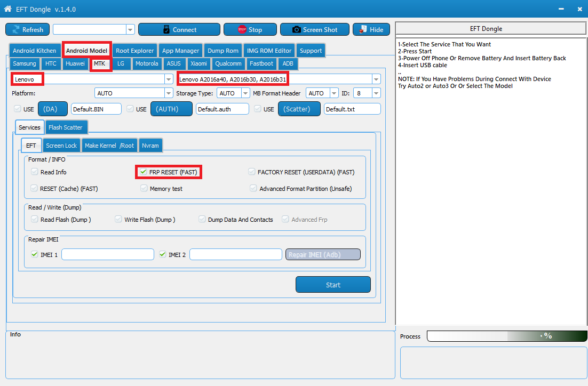Screen dimensions: 588x386
Task: Enable Advanced Format Partition (Unsafe) checkbox
Action: point(253,188)
